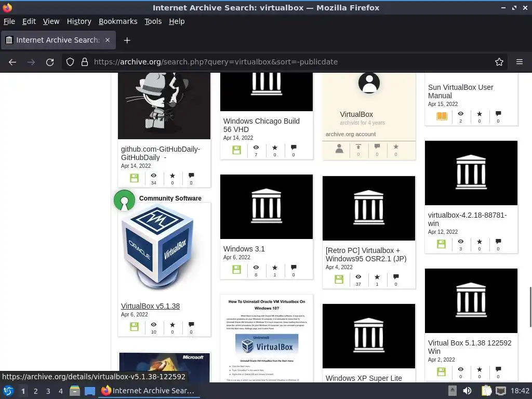Open github.com-GitHubDaily-GitHubDaily title
532x399 pixels.
point(161,153)
